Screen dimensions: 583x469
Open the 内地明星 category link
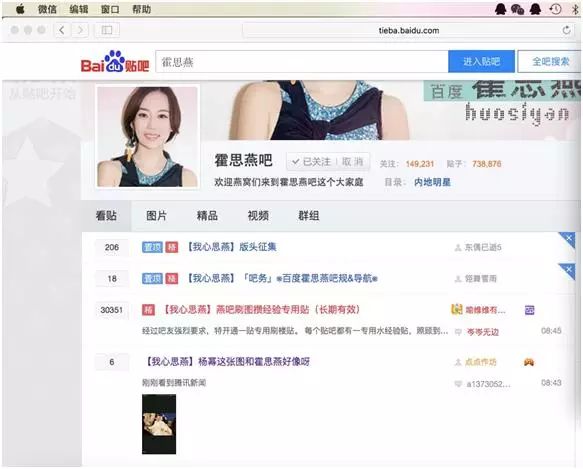(x=432, y=182)
